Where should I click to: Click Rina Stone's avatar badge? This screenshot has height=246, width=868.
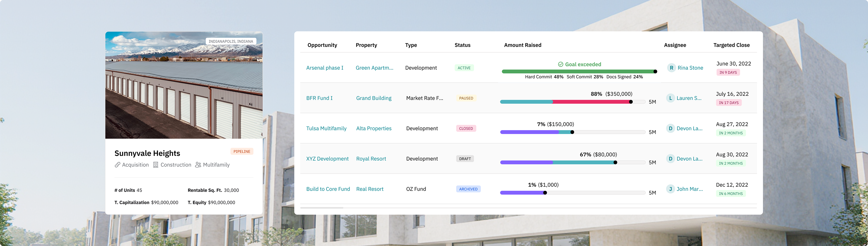(671, 68)
